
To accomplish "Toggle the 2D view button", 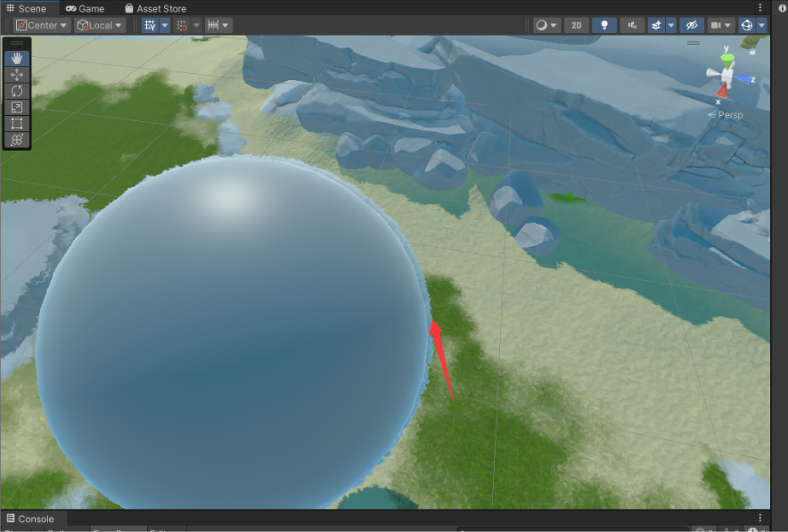I will 577,25.
